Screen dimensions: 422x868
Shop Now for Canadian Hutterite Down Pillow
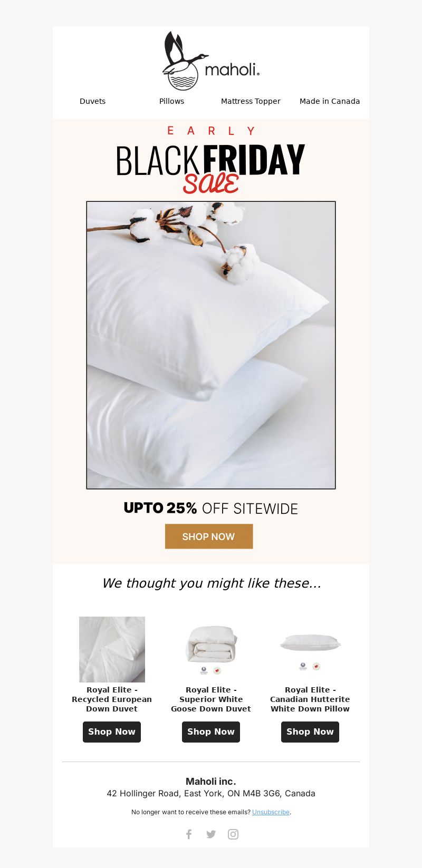click(310, 732)
